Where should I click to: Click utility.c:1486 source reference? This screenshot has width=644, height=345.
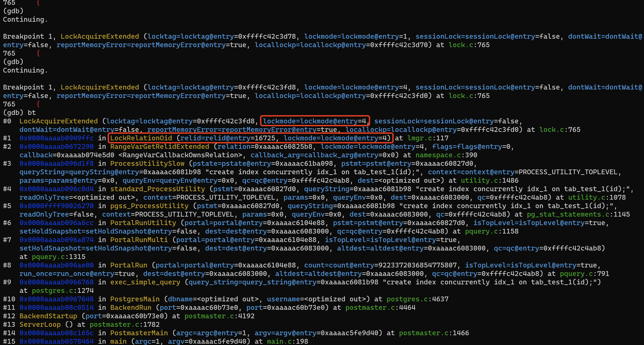[x=489, y=180]
